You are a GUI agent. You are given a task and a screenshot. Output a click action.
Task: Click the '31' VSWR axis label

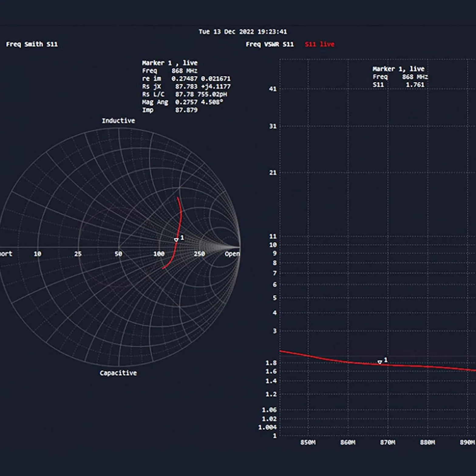[x=273, y=126]
